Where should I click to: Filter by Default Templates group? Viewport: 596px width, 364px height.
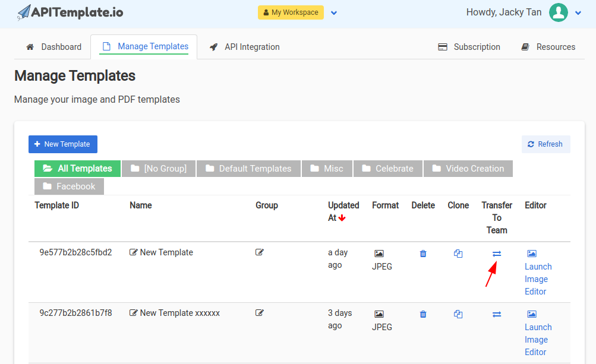point(248,169)
